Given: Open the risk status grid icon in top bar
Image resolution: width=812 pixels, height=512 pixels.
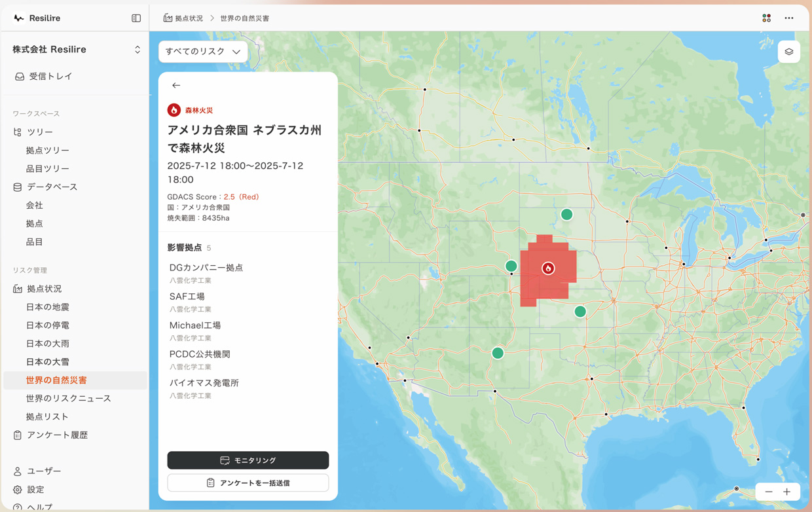Looking at the screenshot, I should 766,18.
